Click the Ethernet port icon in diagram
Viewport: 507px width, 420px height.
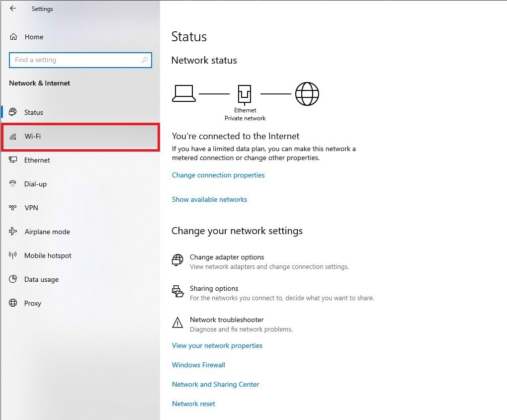[245, 95]
